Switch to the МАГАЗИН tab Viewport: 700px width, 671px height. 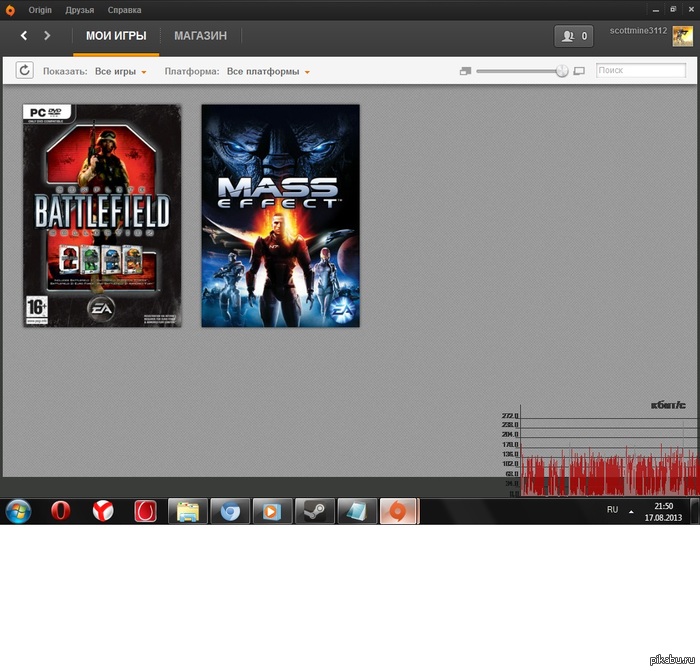point(200,36)
